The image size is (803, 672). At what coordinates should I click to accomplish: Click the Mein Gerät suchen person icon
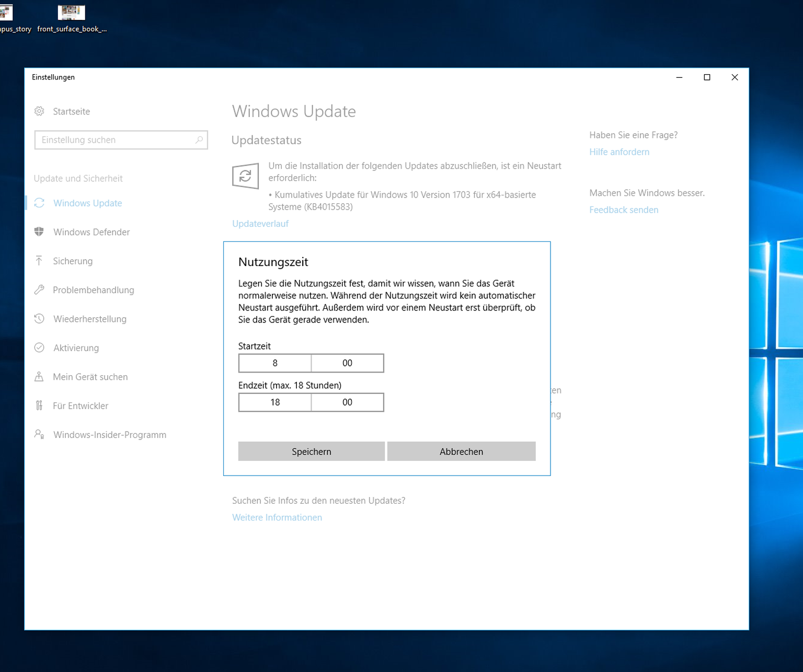[x=39, y=376]
